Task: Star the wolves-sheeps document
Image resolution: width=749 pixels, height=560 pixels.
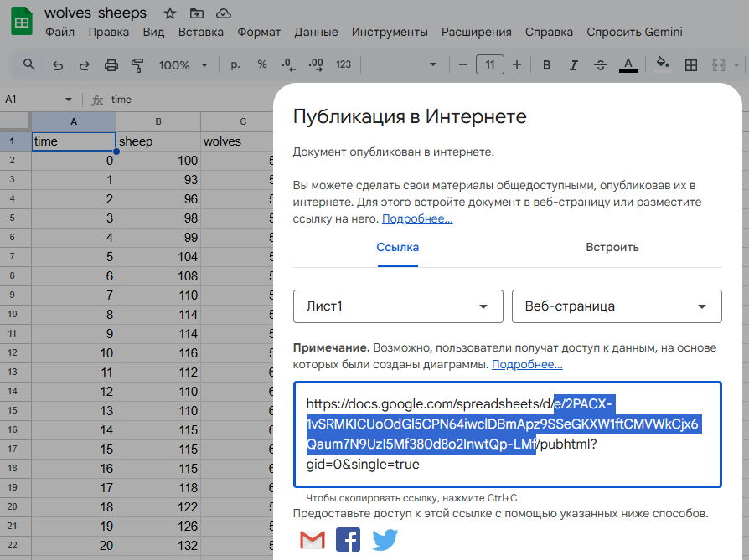Action: (x=170, y=13)
